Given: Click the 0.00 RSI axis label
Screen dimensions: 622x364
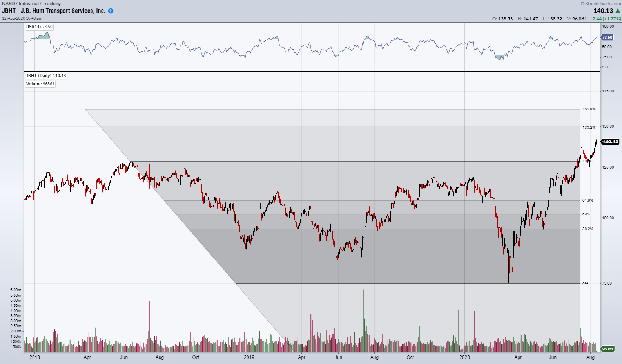Looking at the screenshot, I should click(606, 67).
